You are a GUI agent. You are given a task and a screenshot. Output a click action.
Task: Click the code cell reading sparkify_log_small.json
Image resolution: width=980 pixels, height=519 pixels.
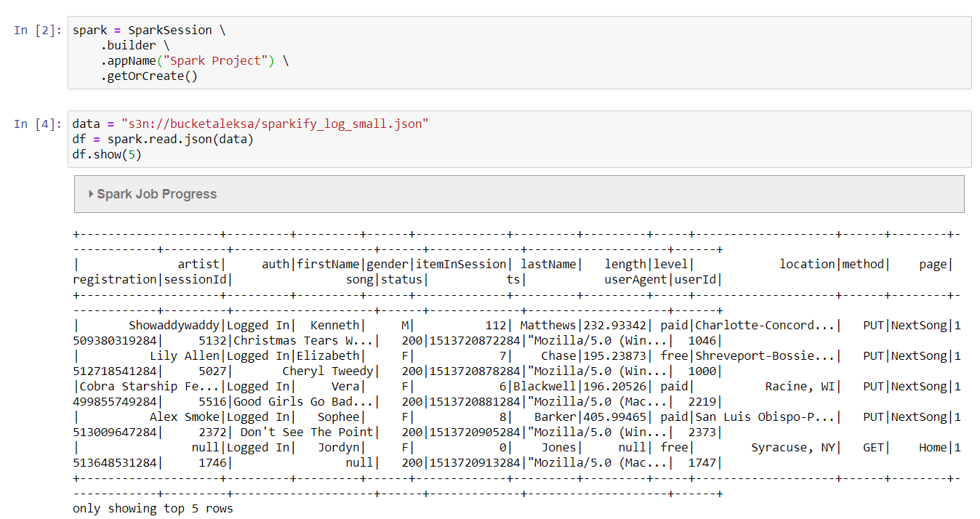pyautogui.click(x=519, y=140)
